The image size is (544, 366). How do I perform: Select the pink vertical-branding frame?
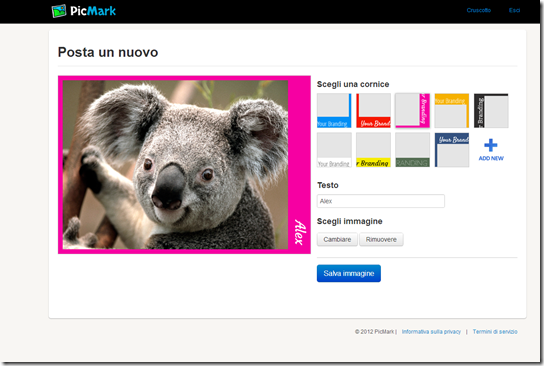coord(413,111)
